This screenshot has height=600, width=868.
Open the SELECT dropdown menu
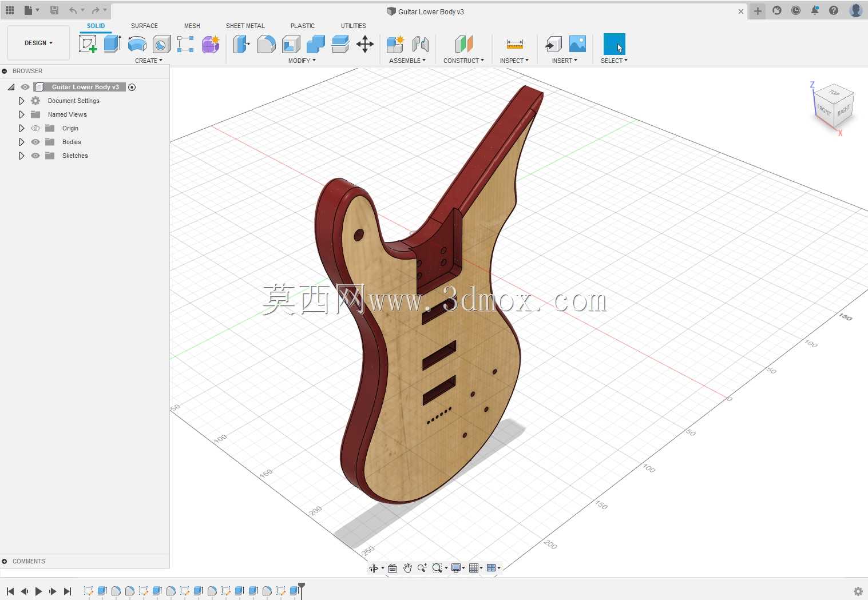pos(615,61)
